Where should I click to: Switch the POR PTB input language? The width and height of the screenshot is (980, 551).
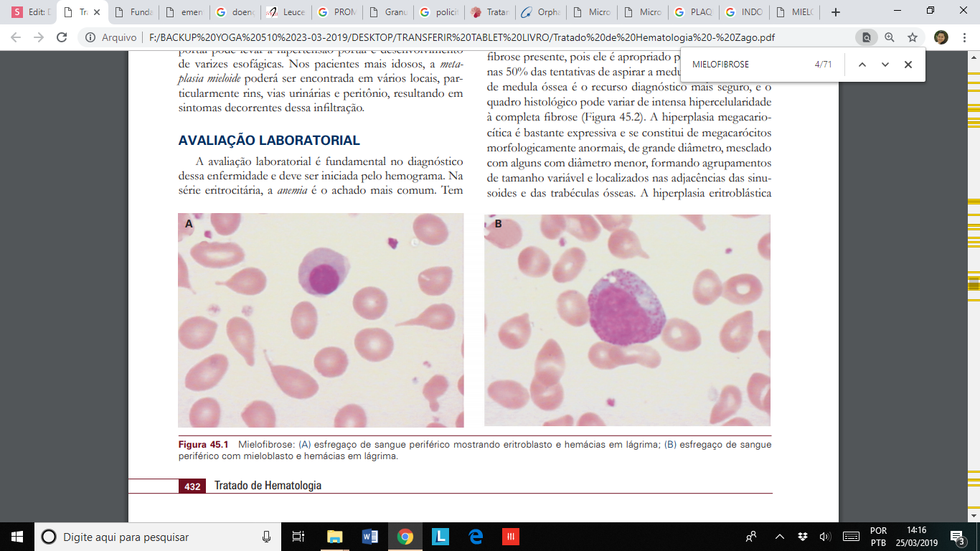(x=878, y=537)
